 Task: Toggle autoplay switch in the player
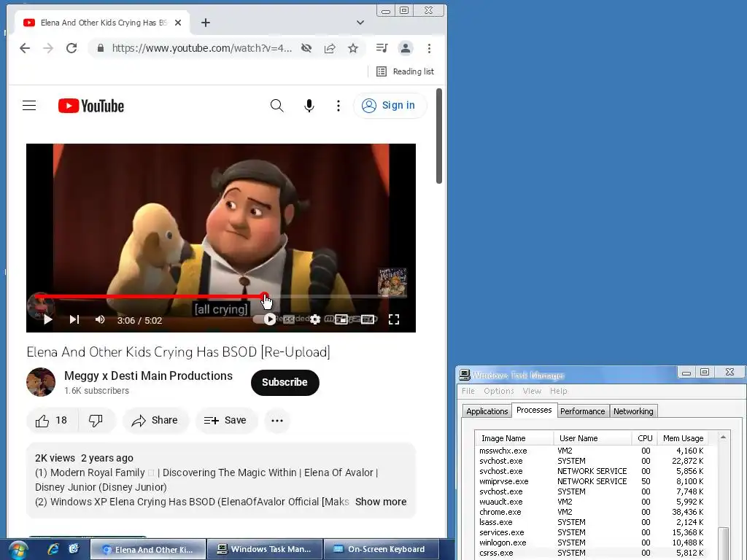coord(265,319)
